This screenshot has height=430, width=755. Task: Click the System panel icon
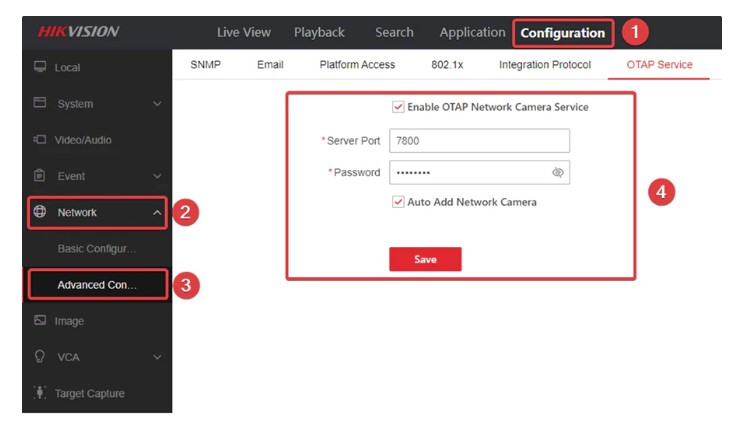[x=40, y=103]
